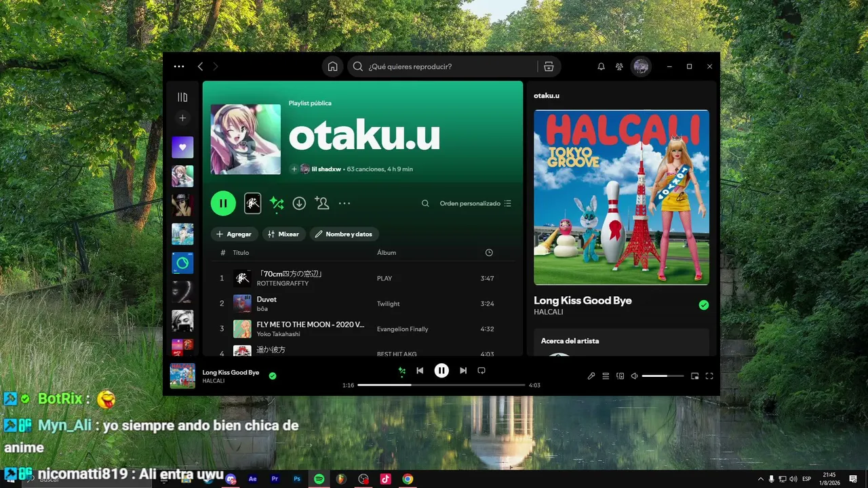The height and width of the screenshot is (488, 868).
Task: Open the profile avatar menu
Action: (641, 66)
